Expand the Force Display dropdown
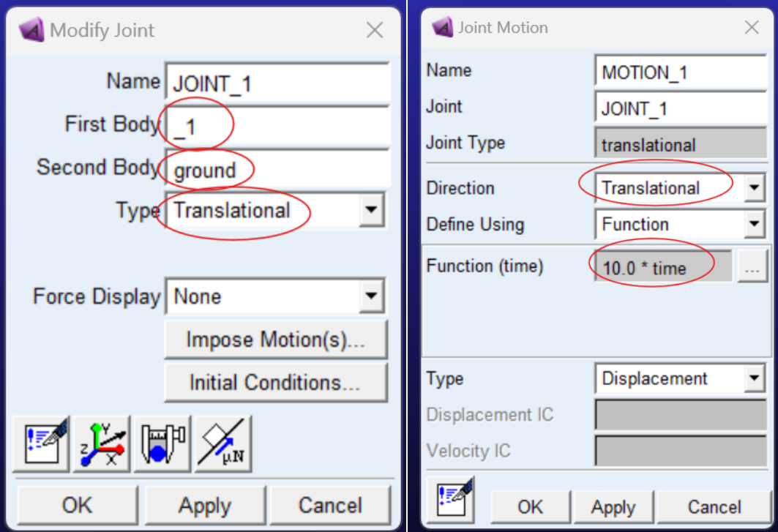 click(371, 296)
